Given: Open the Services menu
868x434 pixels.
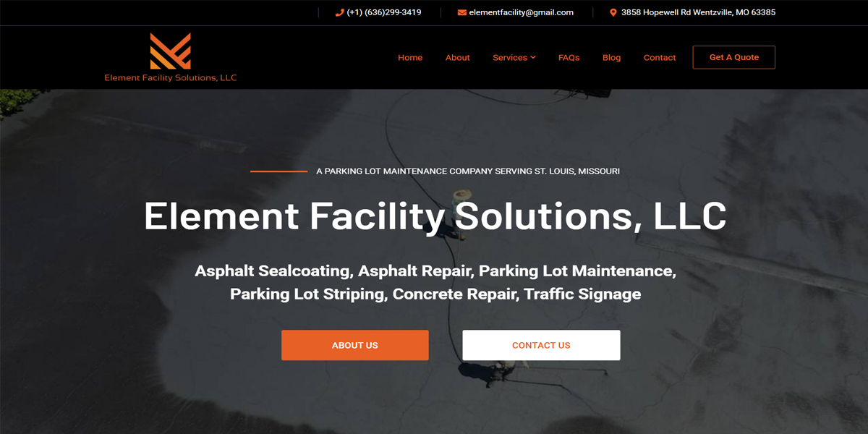Looking at the screenshot, I should [x=510, y=58].
